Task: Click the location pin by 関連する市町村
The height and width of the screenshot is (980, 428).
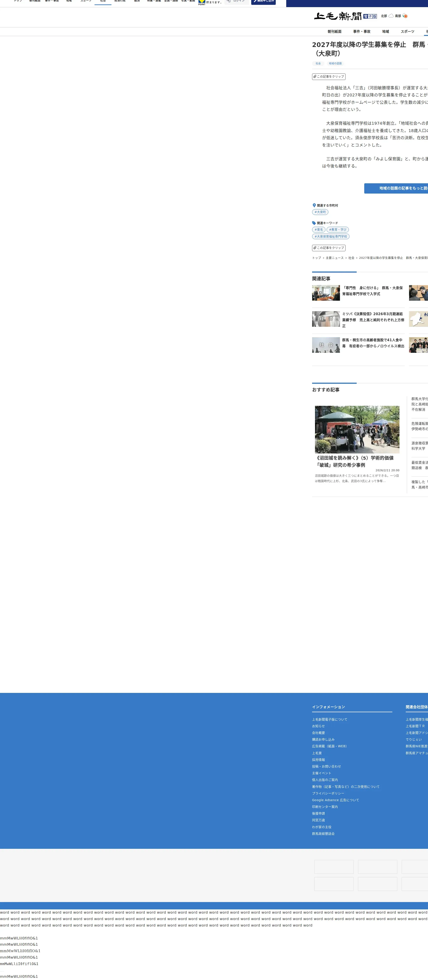Action: click(x=314, y=205)
